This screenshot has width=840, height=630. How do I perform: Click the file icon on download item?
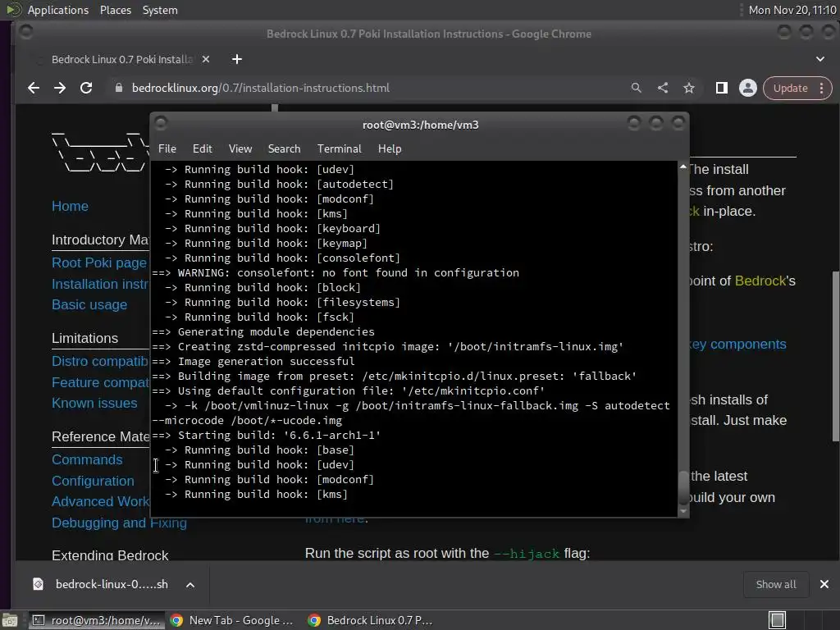[38, 584]
